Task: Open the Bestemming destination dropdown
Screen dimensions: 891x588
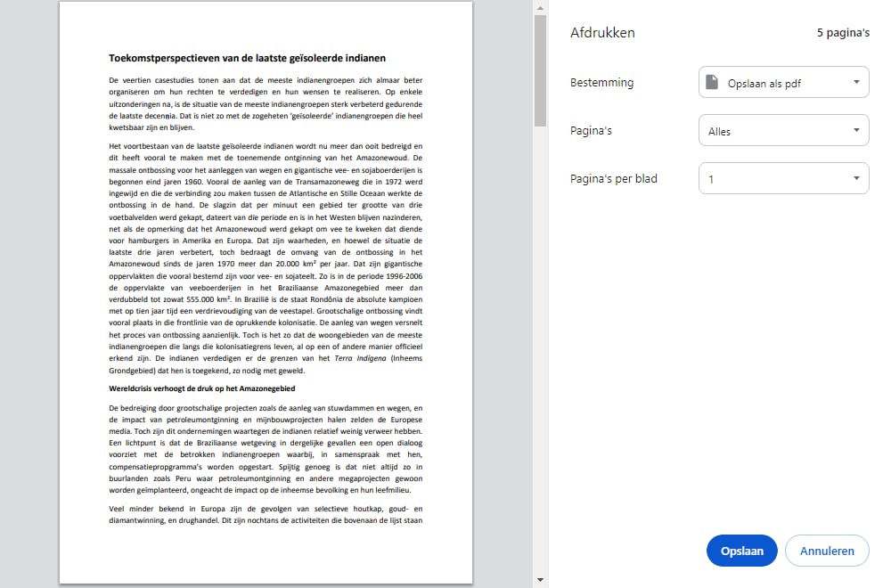Action: pyautogui.click(x=783, y=82)
